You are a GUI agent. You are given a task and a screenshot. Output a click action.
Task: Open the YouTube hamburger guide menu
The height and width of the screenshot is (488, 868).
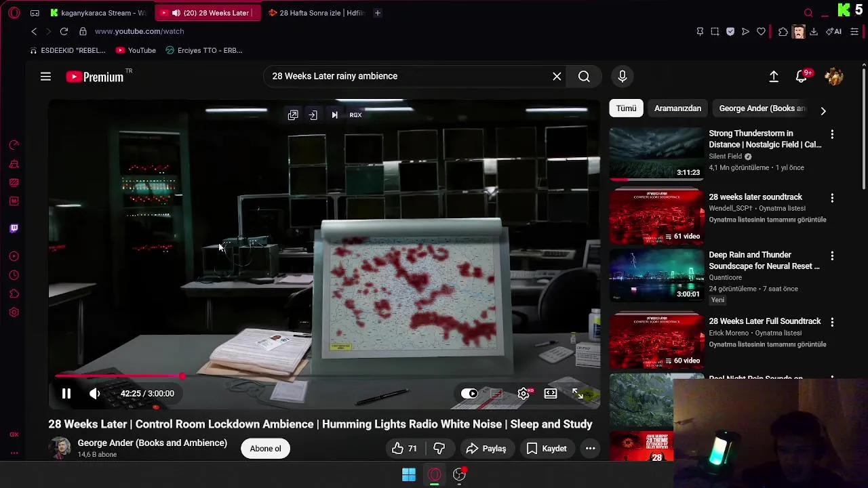[45, 77]
